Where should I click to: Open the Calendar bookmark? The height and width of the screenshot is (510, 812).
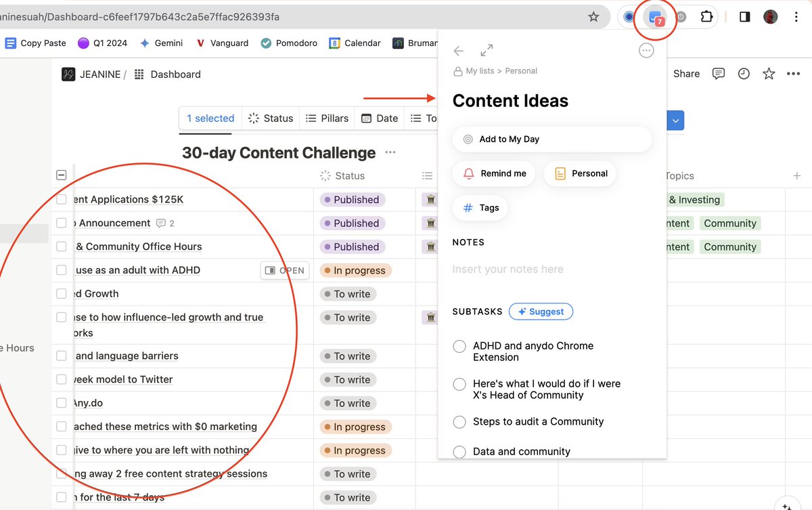point(355,43)
